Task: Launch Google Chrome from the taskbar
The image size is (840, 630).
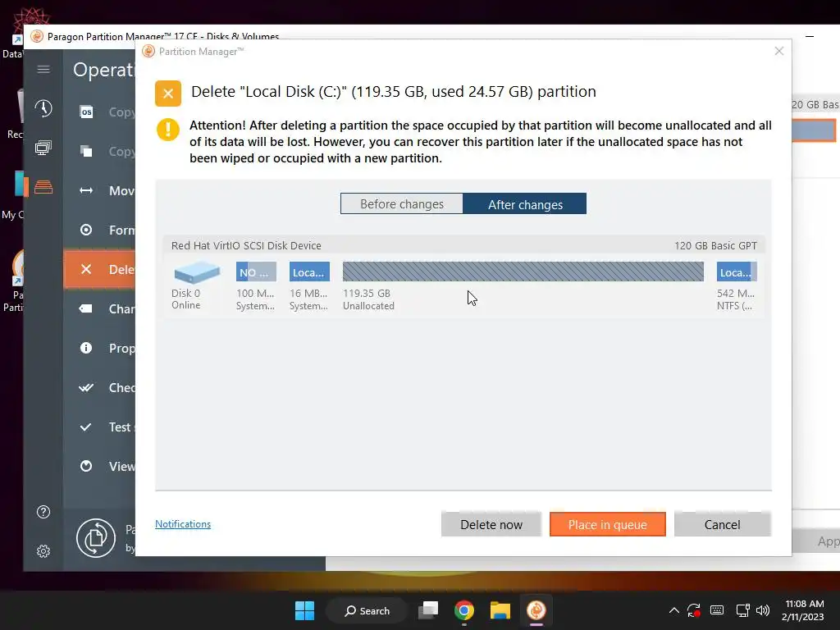Action: pos(464,610)
